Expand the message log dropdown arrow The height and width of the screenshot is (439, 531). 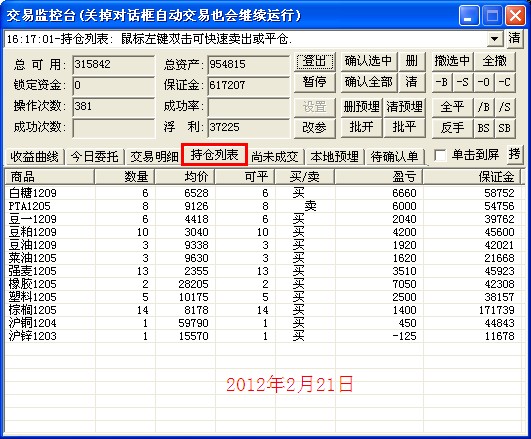[x=495, y=39]
